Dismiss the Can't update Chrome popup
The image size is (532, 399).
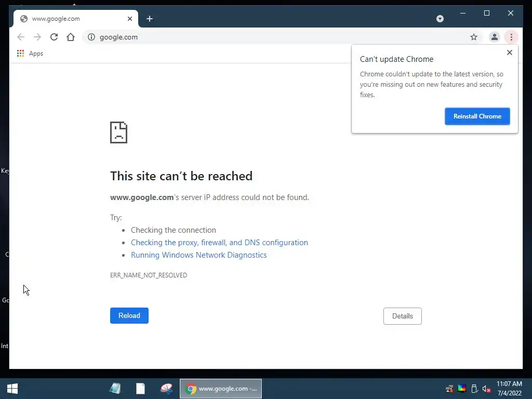(x=509, y=52)
